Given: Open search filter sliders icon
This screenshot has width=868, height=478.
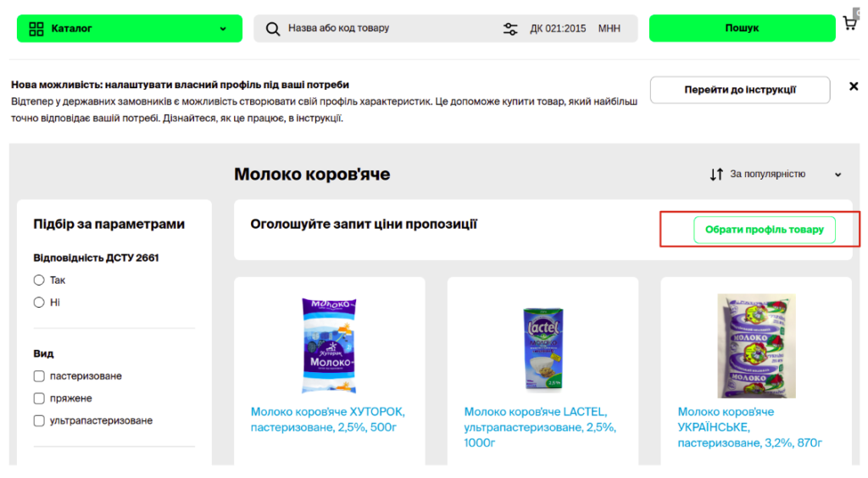Looking at the screenshot, I should [x=510, y=29].
